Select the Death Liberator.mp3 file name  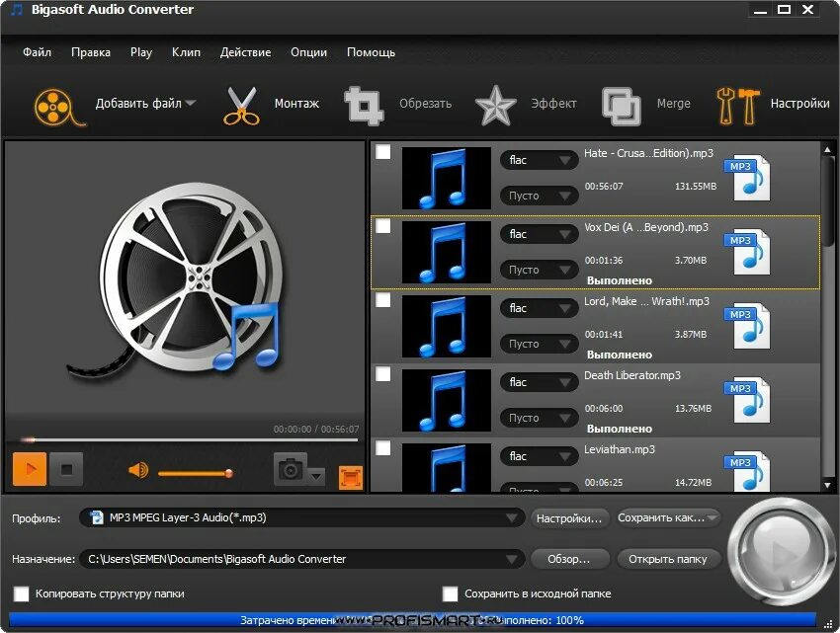click(632, 375)
